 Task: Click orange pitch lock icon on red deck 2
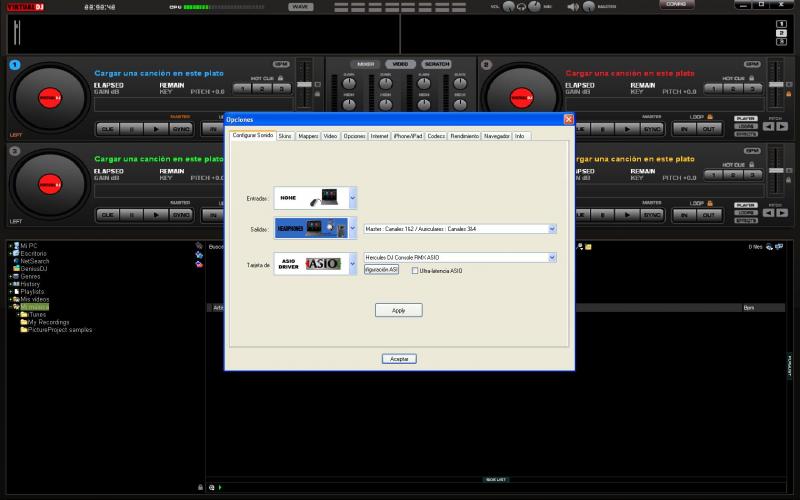789,94
